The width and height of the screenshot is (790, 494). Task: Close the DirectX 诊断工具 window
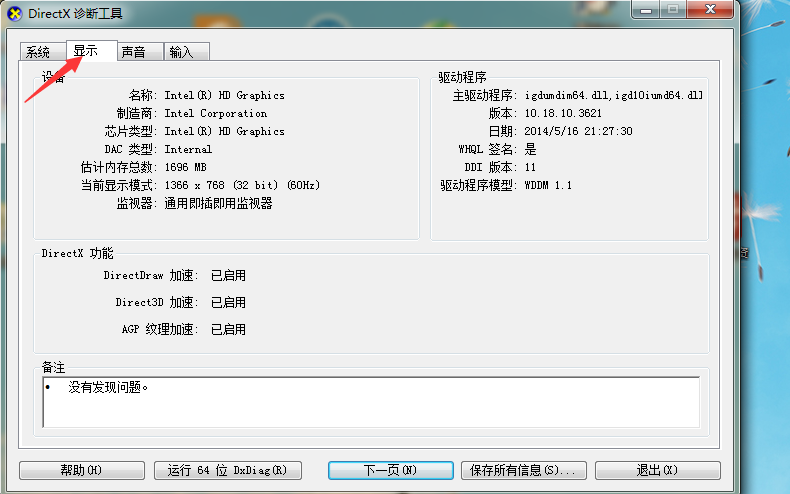(710, 10)
